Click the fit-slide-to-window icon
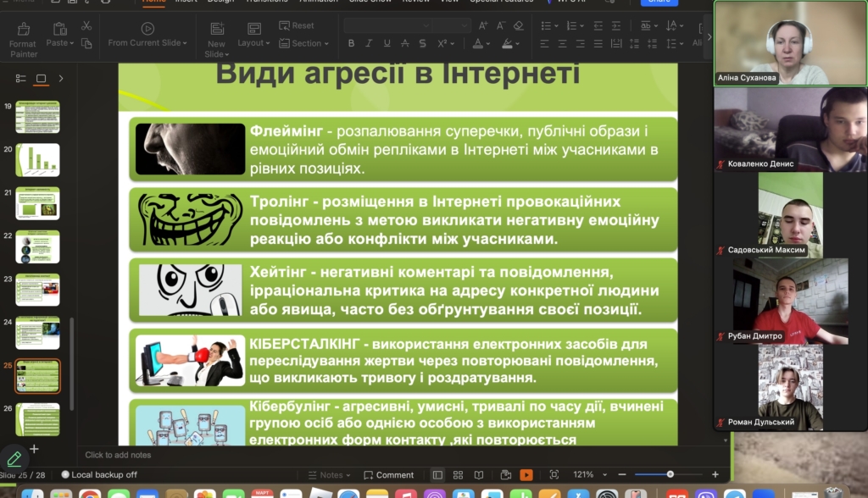 (x=554, y=475)
